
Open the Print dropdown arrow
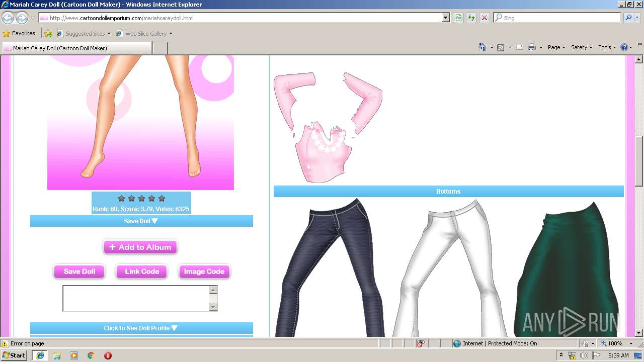(x=541, y=47)
